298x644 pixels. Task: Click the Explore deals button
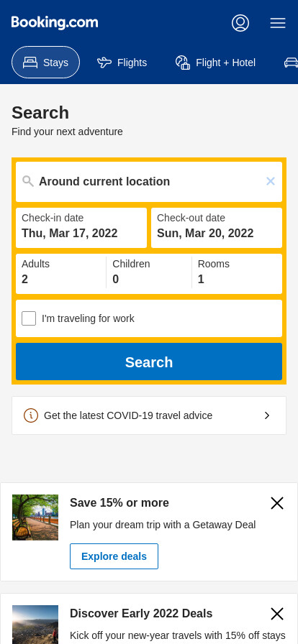point(114,556)
